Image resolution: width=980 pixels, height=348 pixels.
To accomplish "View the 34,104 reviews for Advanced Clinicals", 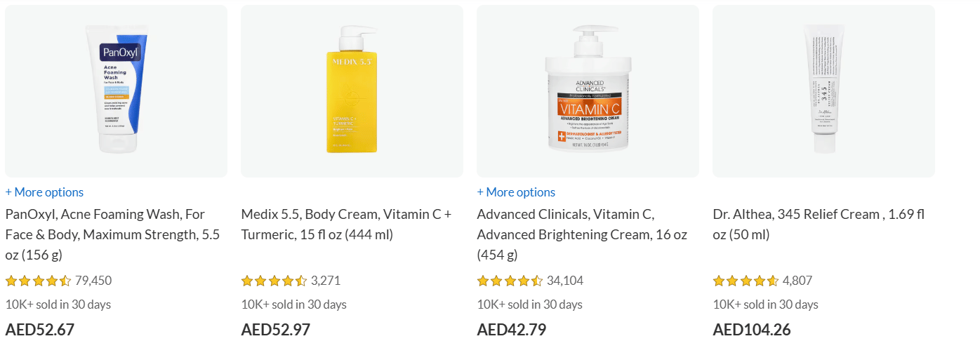I will point(565,281).
